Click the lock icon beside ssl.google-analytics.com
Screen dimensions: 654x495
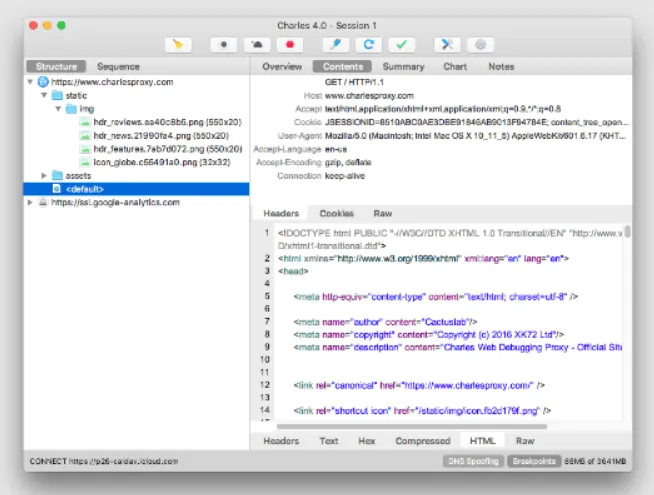click(x=43, y=202)
